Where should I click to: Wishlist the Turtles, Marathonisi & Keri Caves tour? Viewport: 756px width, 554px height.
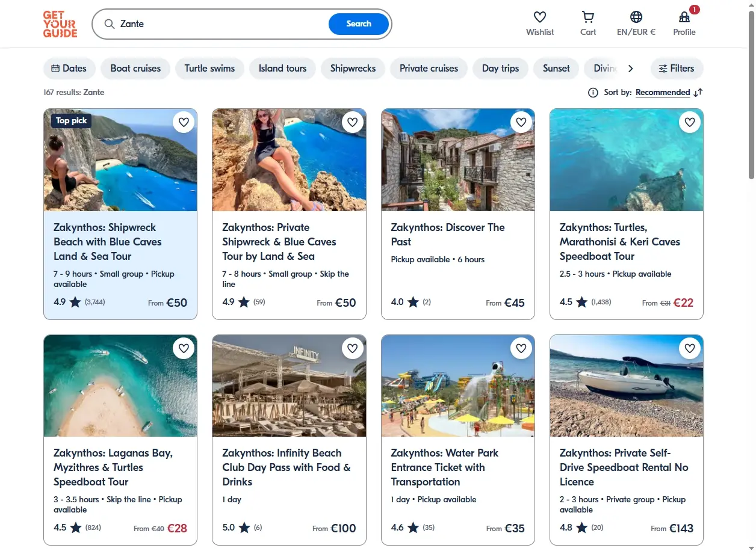[690, 122]
